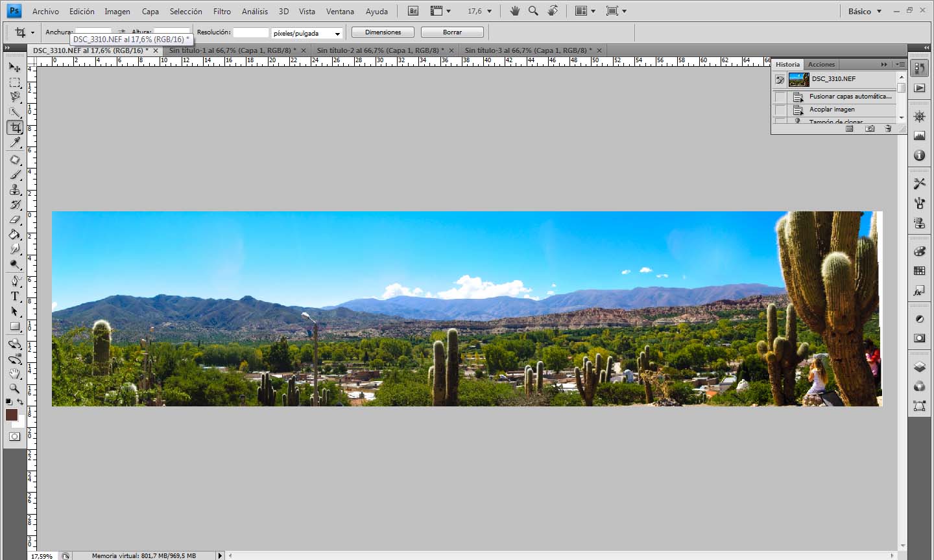Collapse the History panel group to icons
The width and height of the screenshot is (934, 560).
pos(883,64)
